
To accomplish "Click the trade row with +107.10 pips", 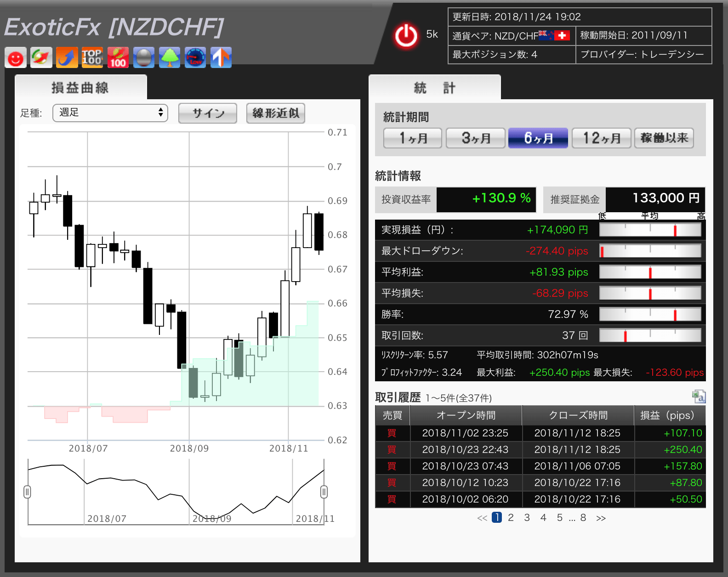I will [x=540, y=433].
